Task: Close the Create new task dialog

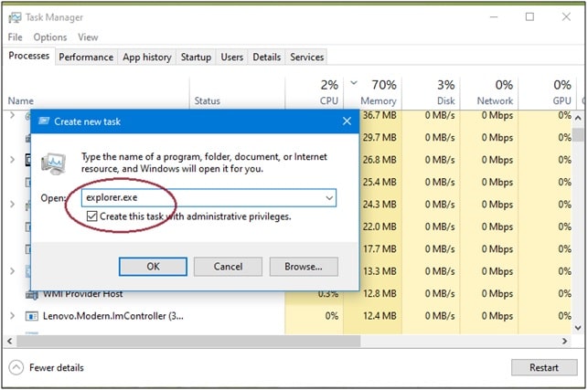Action: coord(347,121)
